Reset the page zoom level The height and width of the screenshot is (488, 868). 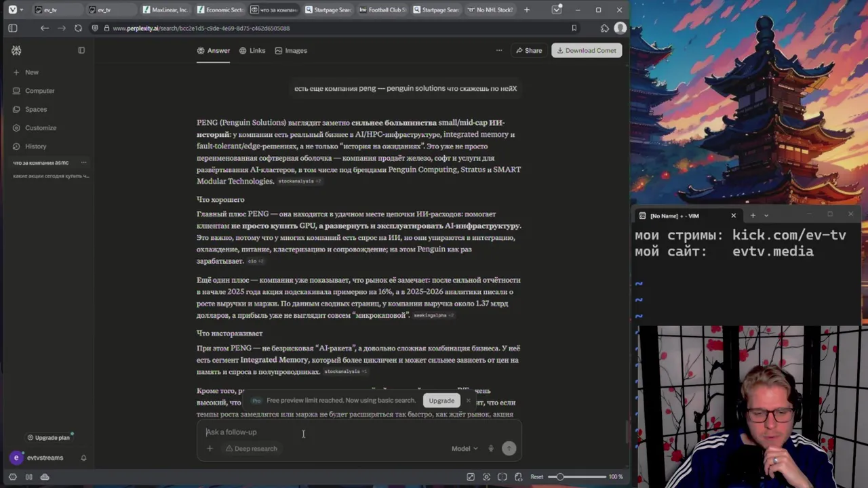coord(536,477)
